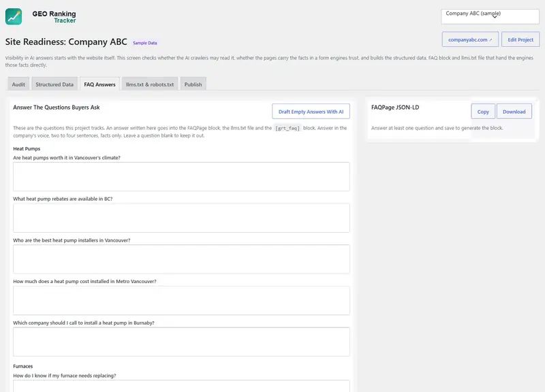Focus the answer box for best installers question
The height and width of the screenshot is (392, 545).
point(181,259)
